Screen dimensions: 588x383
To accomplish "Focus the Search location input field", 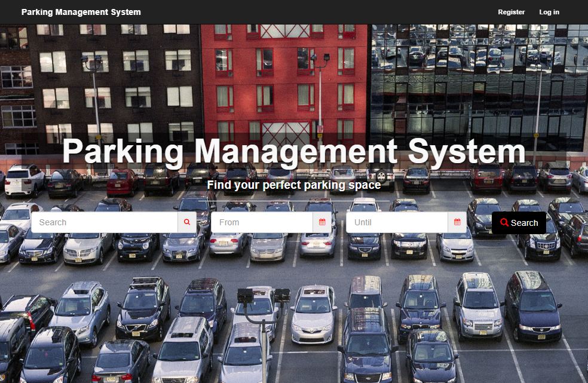I will (105, 222).
